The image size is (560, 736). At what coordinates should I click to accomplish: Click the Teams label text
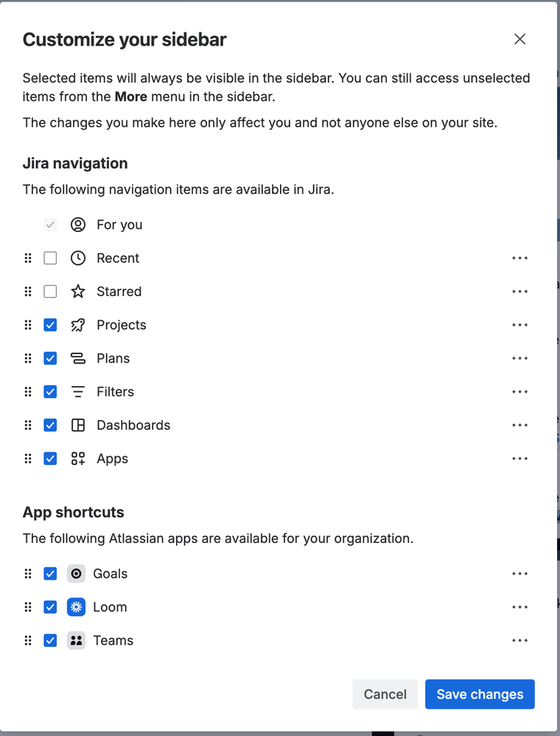tap(113, 640)
